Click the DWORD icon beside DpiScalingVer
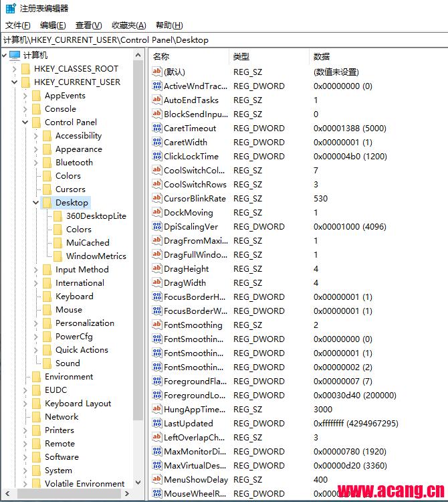This screenshot has width=448, height=502. coord(156,227)
